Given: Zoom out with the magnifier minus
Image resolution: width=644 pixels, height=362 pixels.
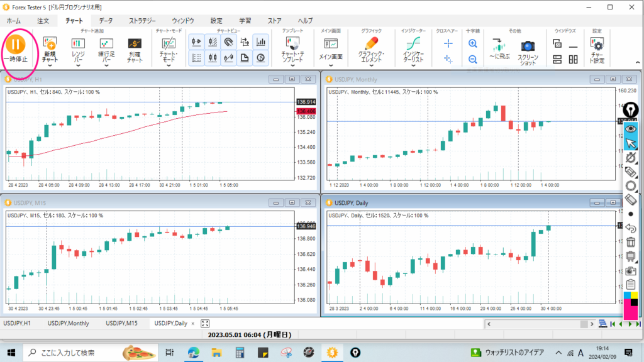Looking at the screenshot, I should point(473,59).
